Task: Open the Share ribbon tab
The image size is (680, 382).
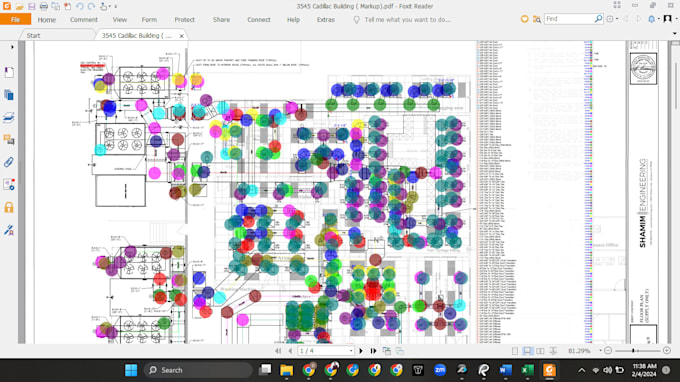Action: click(221, 20)
